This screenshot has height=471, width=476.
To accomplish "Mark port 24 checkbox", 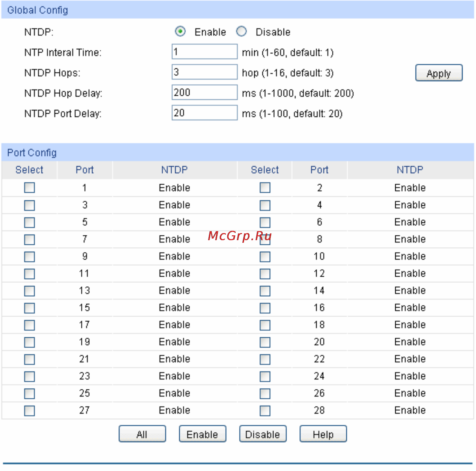I will point(265,376).
